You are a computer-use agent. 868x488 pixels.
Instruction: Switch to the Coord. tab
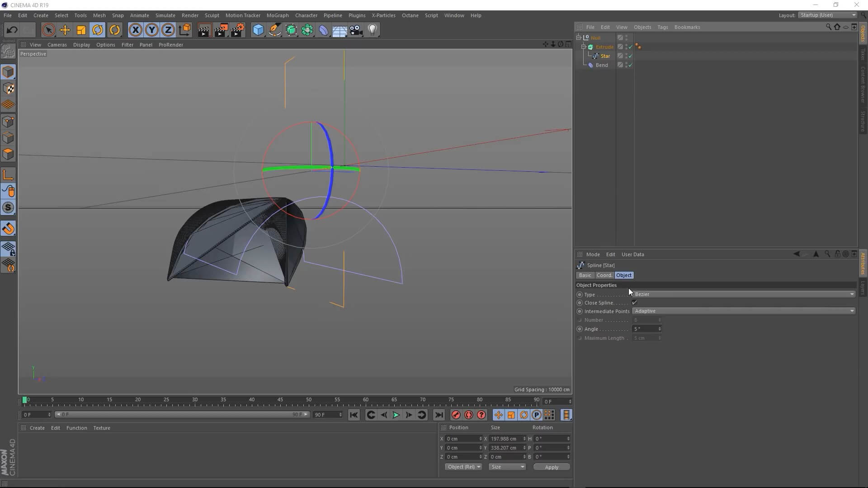pos(604,275)
